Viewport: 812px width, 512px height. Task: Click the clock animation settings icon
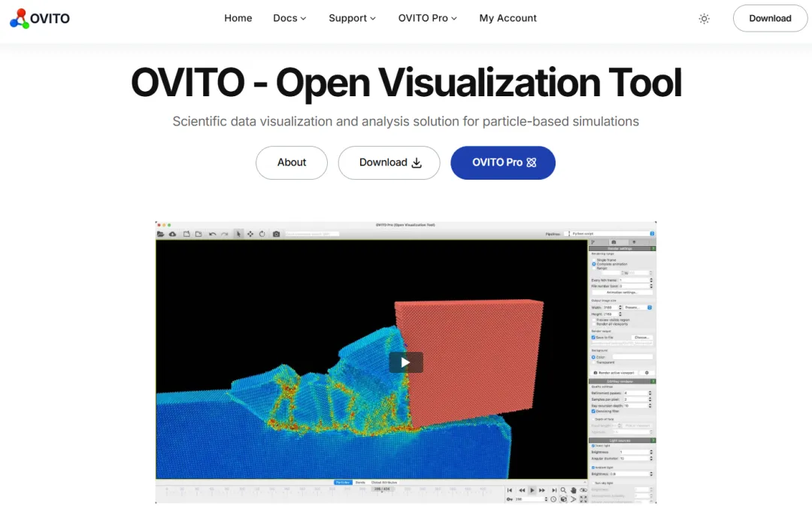pyautogui.click(x=553, y=499)
